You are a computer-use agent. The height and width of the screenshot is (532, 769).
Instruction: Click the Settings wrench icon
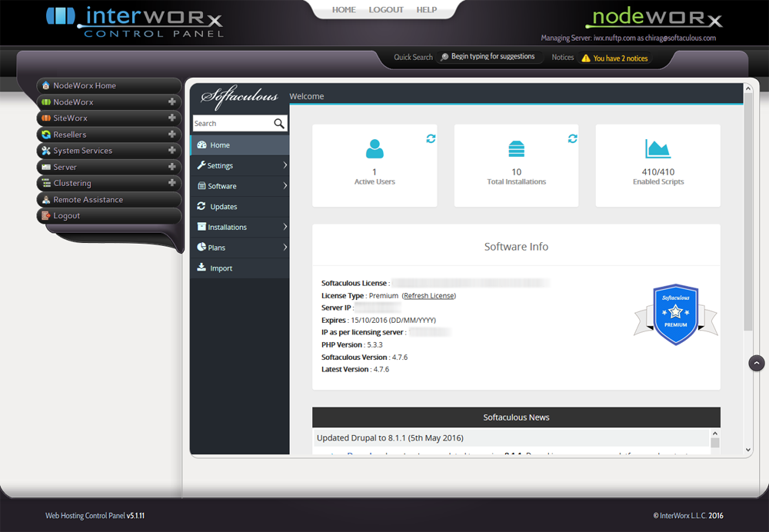201,165
